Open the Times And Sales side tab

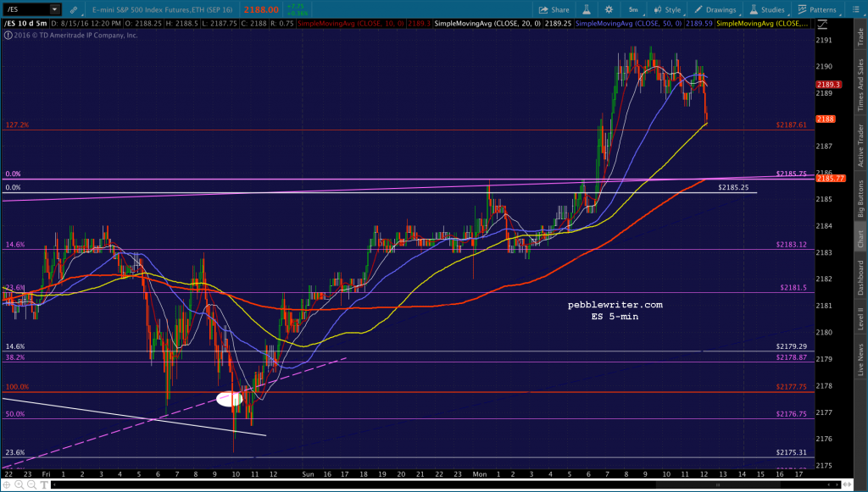pyautogui.click(x=860, y=85)
